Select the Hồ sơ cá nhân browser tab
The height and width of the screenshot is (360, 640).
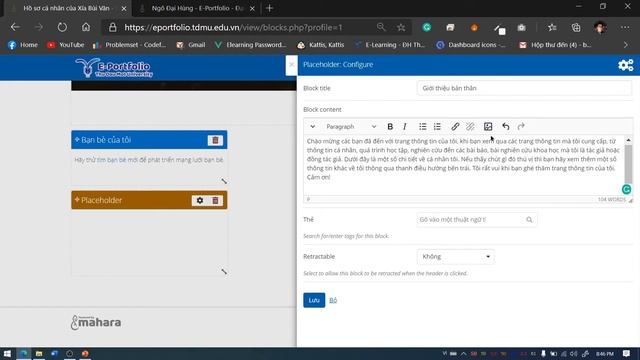pos(68,8)
